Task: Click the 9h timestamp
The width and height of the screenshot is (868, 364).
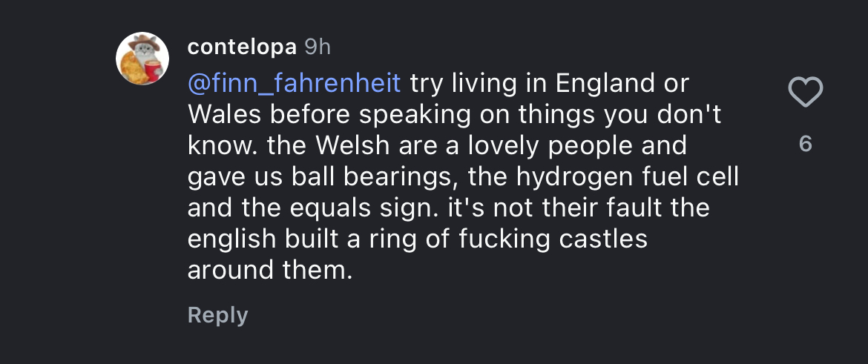Action: (x=318, y=47)
